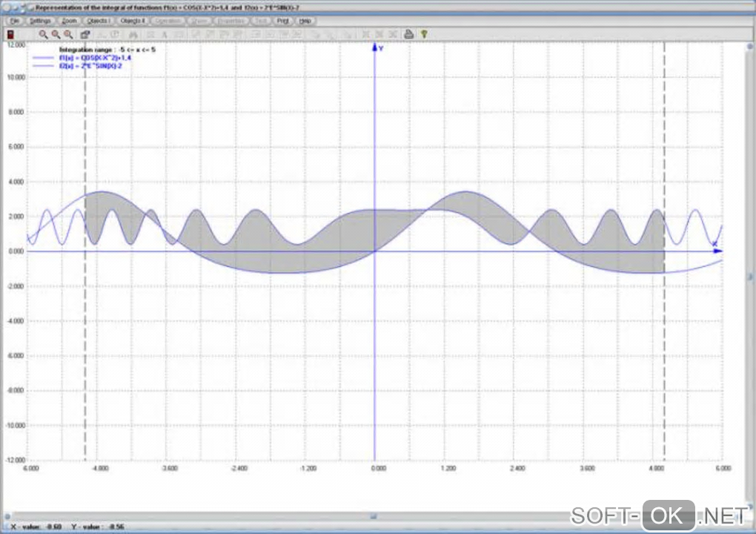756x534 pixels.
Task: Click the printer icon in the toolbar
Action: pyautogui.click(x=409, y=34)
